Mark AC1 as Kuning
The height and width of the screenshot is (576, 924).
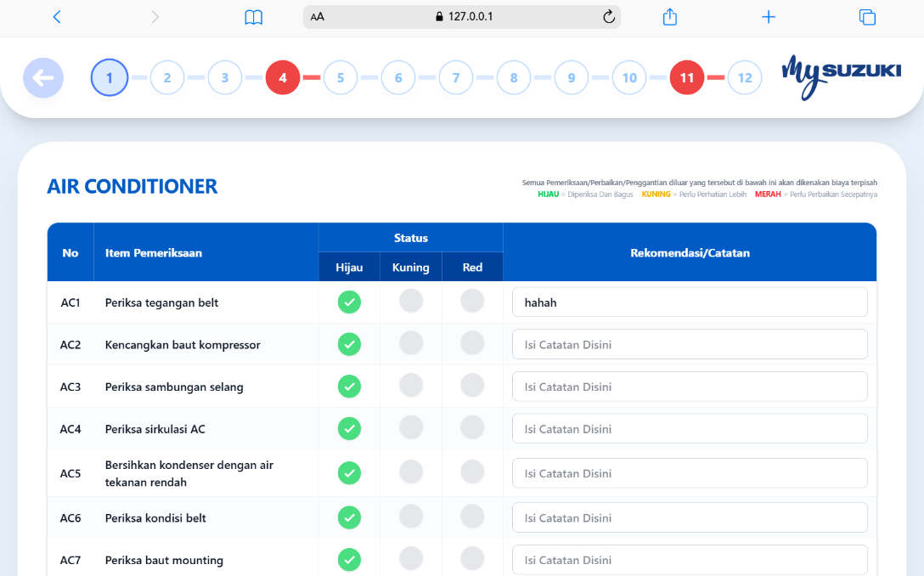tap(411, 301)
